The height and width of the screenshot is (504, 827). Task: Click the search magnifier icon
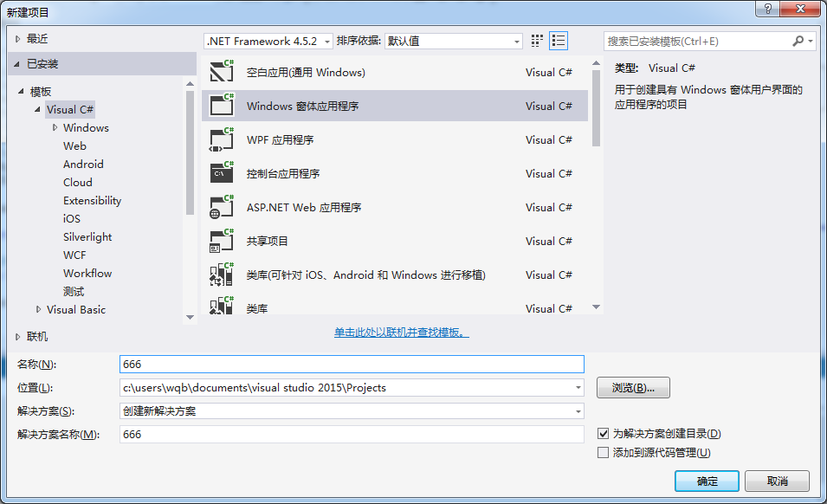coord(798,41)
